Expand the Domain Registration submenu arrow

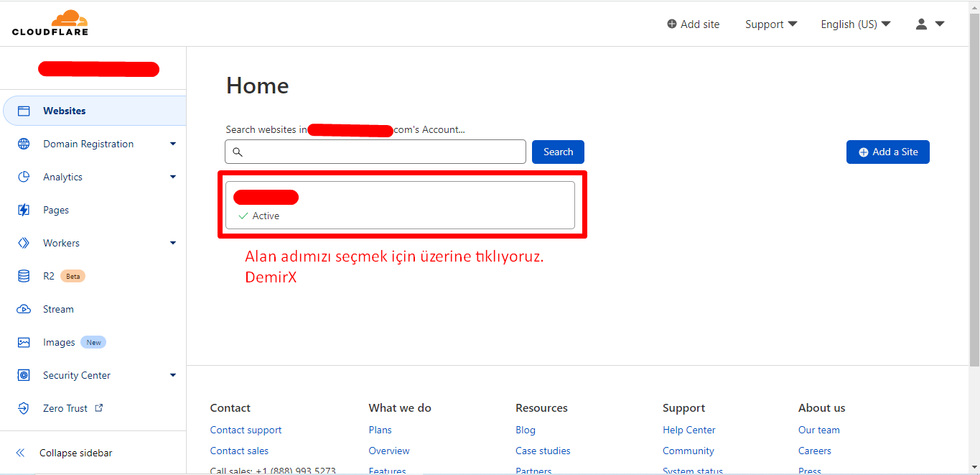(172, 144)
